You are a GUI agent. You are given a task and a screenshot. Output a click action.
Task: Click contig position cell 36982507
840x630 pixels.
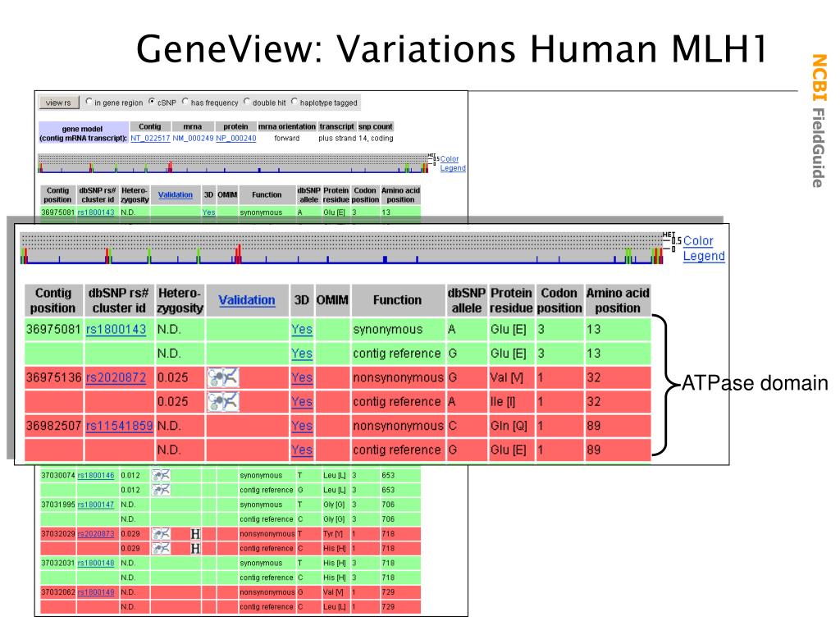coord(53,426)
